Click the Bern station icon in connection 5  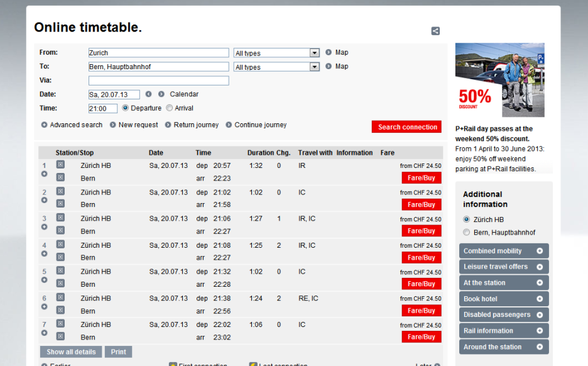pos(60,283)
